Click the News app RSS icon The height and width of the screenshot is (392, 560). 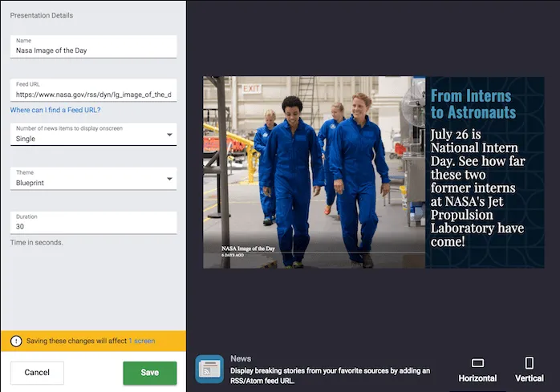point(209,369)
